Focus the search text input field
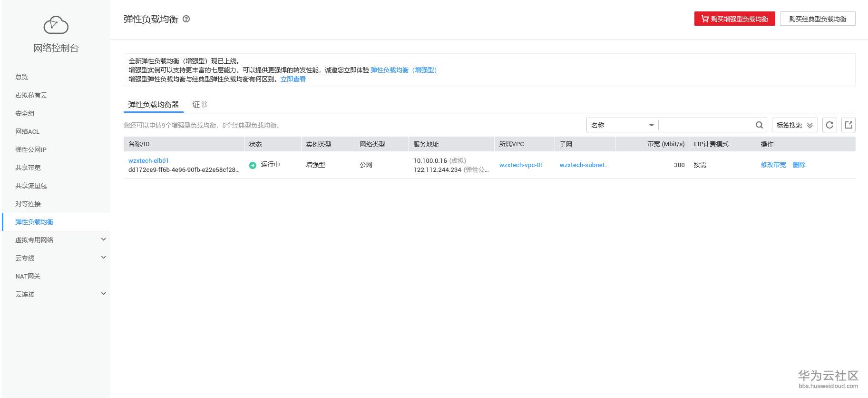This screenshot has width=868, height=398. [x=707, y=125]
